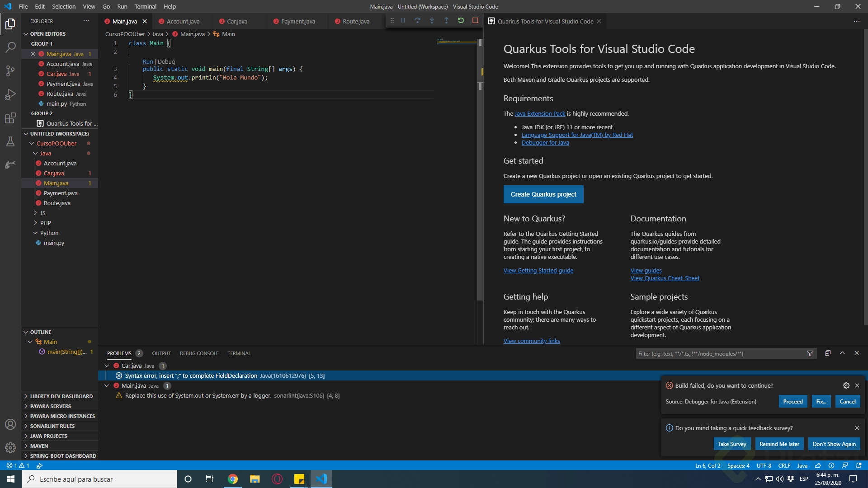Open the problems filter funnel options
868x488 pixels.
point(810,353)
